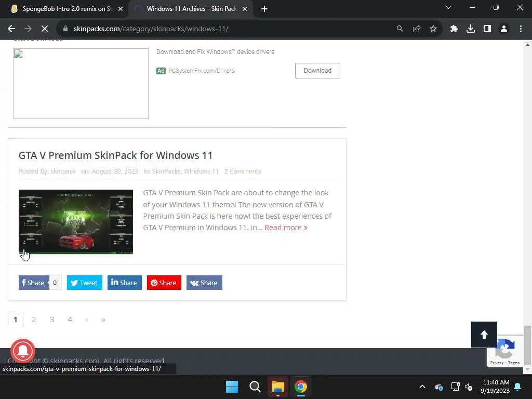Viewport: 532px width, 399px height.
Task: Open the address bar zoom magnifier icon
Action: 400,29
